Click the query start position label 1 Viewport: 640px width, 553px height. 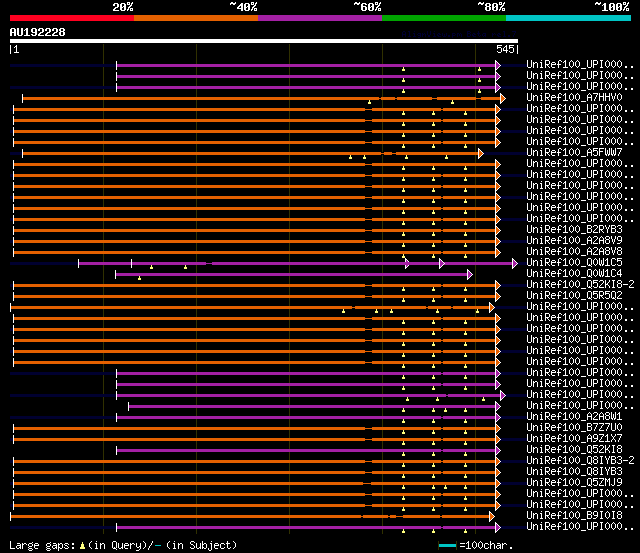[x=16, y=49]
